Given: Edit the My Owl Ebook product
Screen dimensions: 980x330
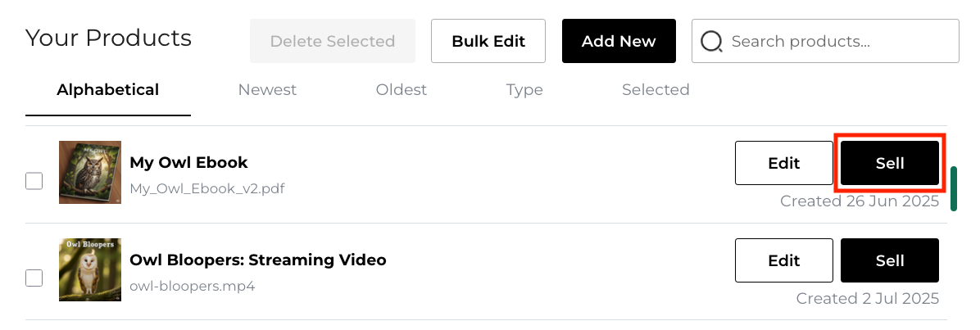Looking at the screenshot, I should [x=784, y=163].
